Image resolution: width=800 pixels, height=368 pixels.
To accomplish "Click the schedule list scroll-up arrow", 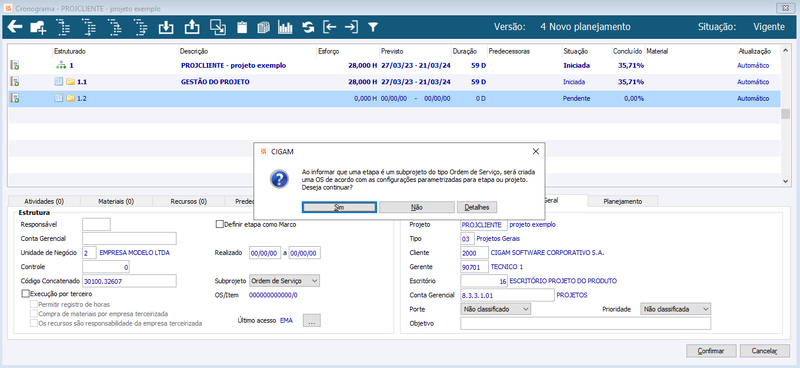I will tap(786, 50).
